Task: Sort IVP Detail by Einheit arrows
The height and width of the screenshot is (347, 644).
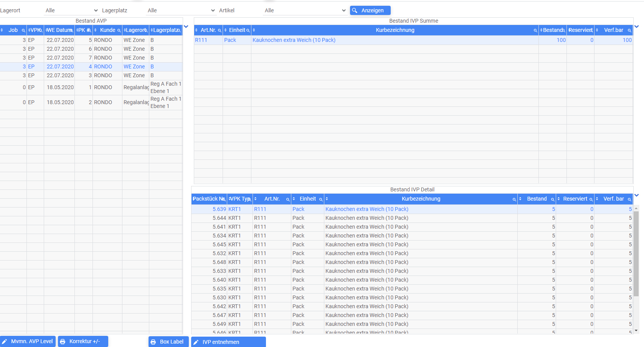Action: (x=294, y=199)
